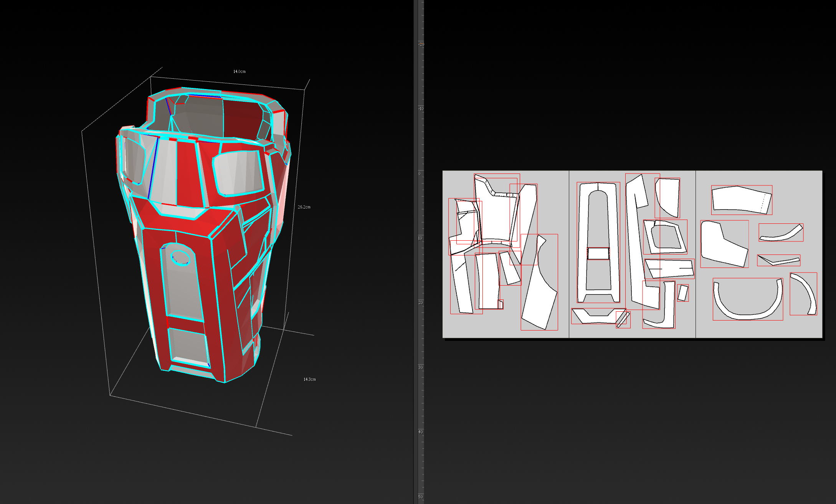Click the 30 mark on the vertical ruler
Screen dimensions: 836x504
coord(420,367)
